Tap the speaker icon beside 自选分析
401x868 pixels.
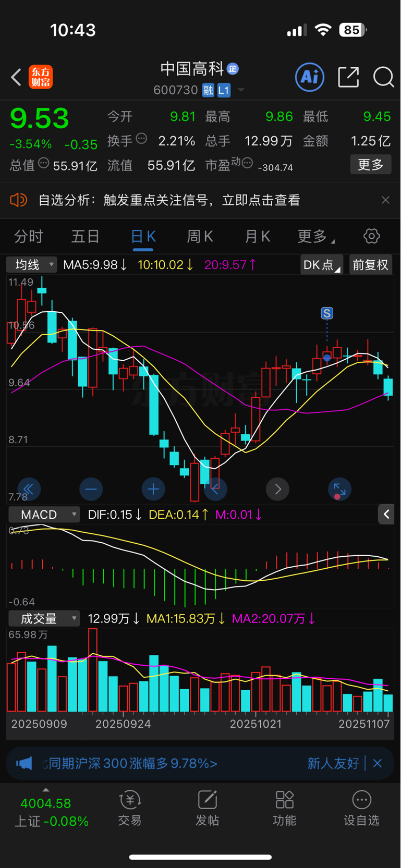19,200
